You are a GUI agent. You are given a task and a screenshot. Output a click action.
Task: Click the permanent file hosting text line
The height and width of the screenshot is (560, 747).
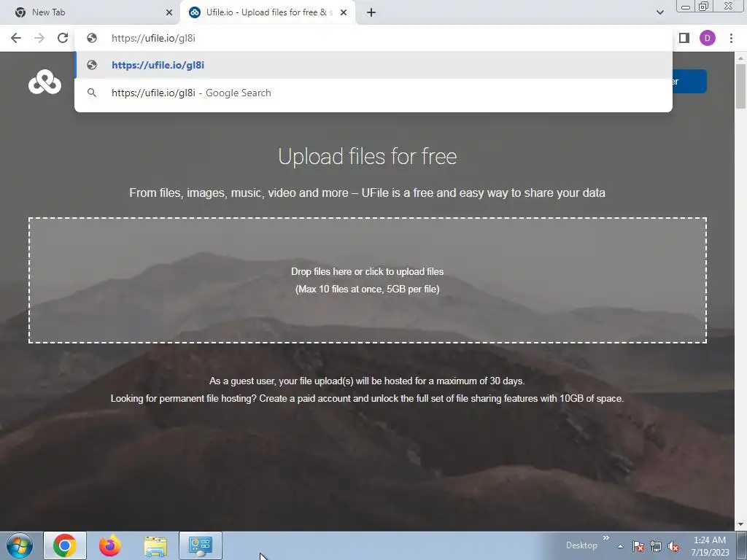tap(367, 399)
